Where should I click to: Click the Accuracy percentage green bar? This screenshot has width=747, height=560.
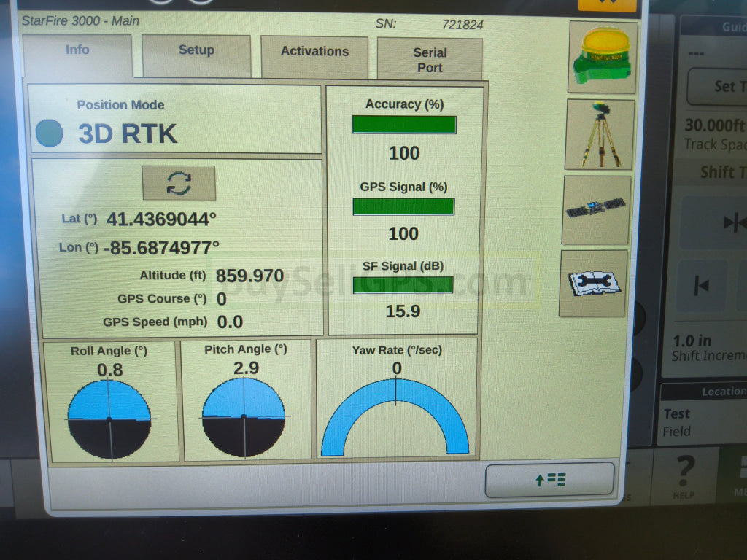point(404,125)
